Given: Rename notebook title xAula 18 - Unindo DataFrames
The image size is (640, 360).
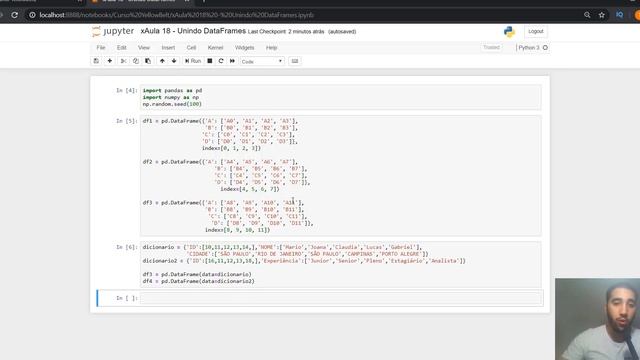Looking at the screenshot, I should [x=193, y=31].
